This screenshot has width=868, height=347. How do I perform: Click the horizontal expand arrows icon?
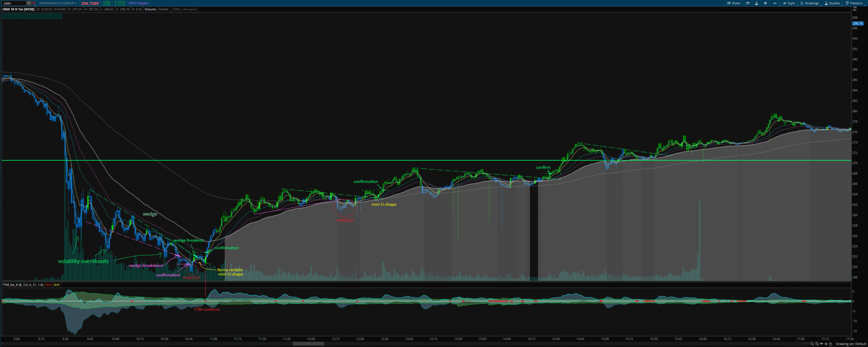(x=821, y=344)
